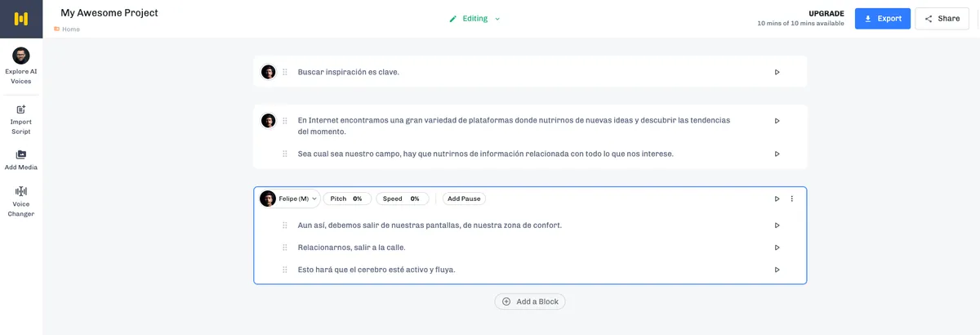Viewport: 980px width, 335px height.
Task: Play the "Aun así, debemos salir" sentence
Action: (x=777, y=226)
